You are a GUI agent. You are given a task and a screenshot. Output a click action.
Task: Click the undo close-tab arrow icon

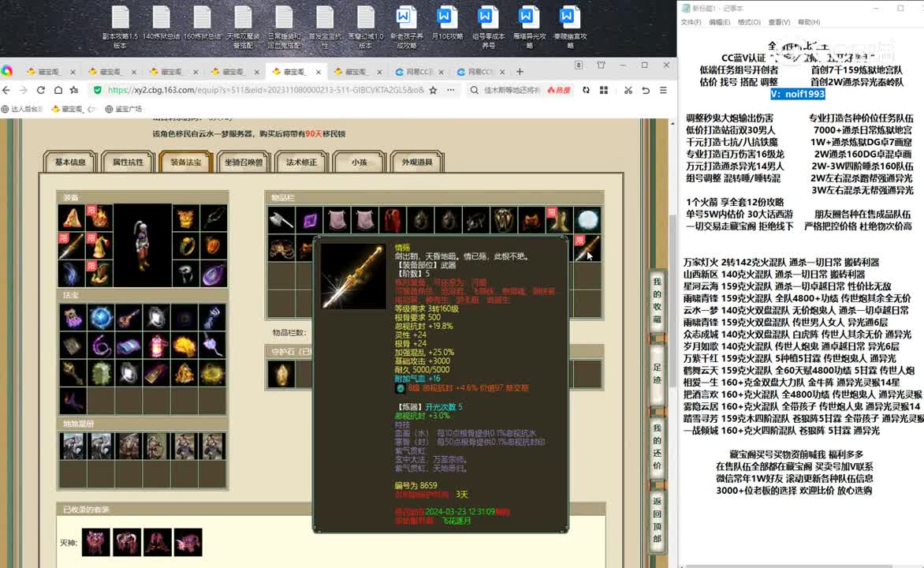[646, 90]
